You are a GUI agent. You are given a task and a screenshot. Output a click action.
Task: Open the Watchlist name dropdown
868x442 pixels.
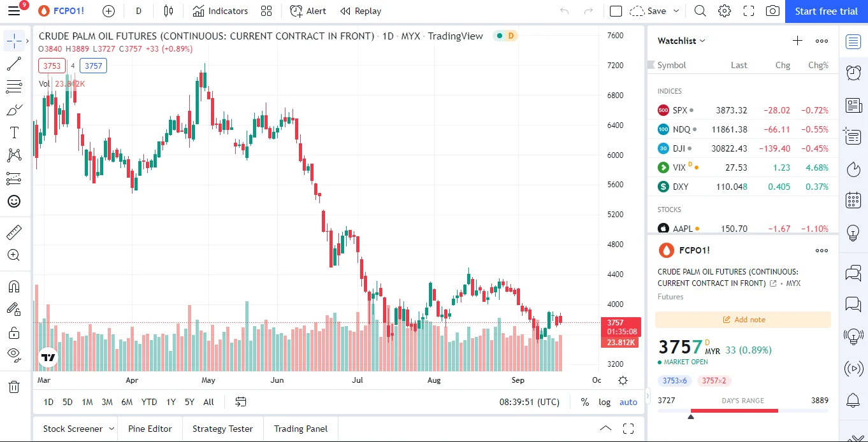(681, 41)
